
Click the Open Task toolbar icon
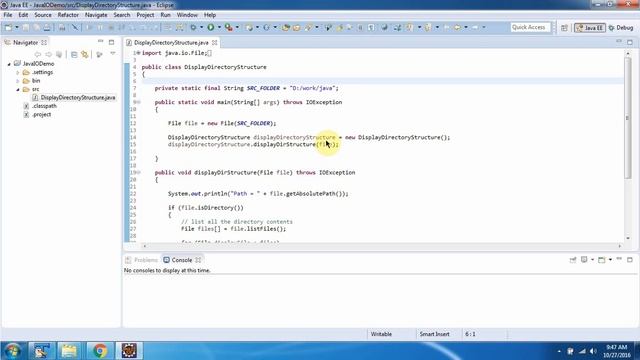pyautogui.click(x=297, y=27)
